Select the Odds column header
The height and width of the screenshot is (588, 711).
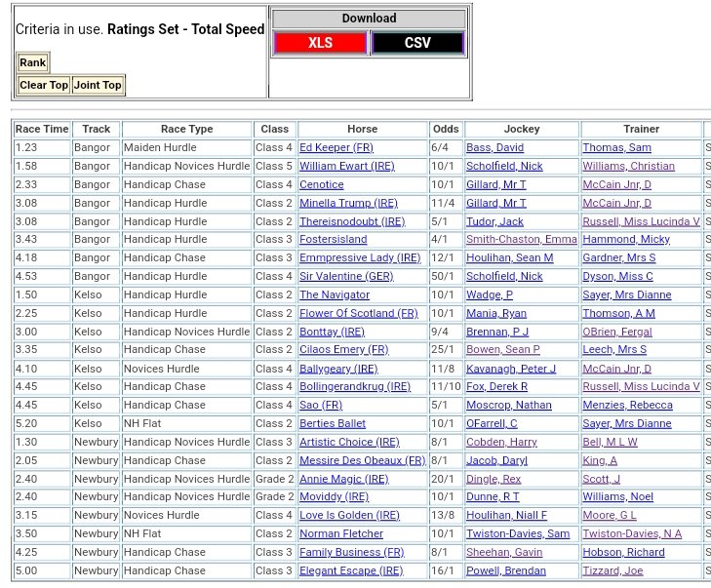(446, 129)
